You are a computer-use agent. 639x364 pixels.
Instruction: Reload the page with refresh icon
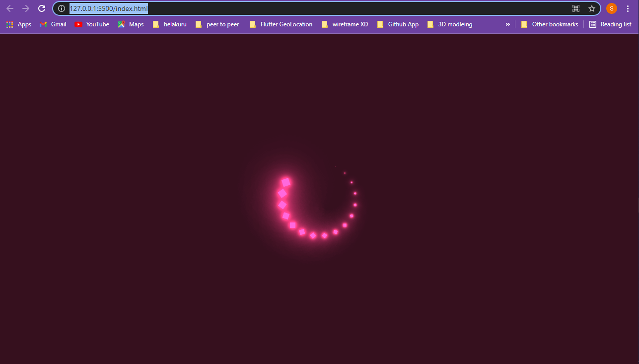coord(42,8)
